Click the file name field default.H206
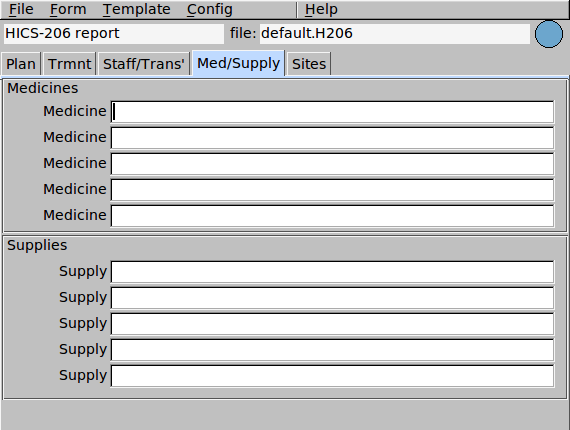 point(395,34)
